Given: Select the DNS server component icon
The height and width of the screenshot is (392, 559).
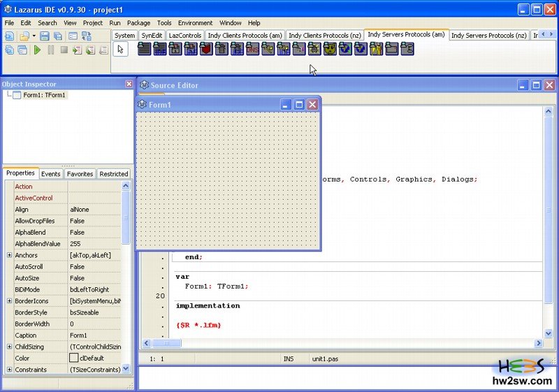Looking at the screenshot, I should coord(252,49).
